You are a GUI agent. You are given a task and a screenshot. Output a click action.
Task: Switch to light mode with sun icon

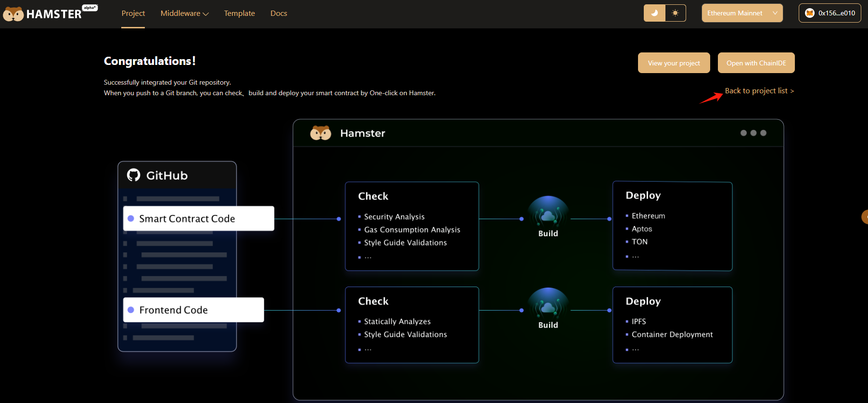676,13
